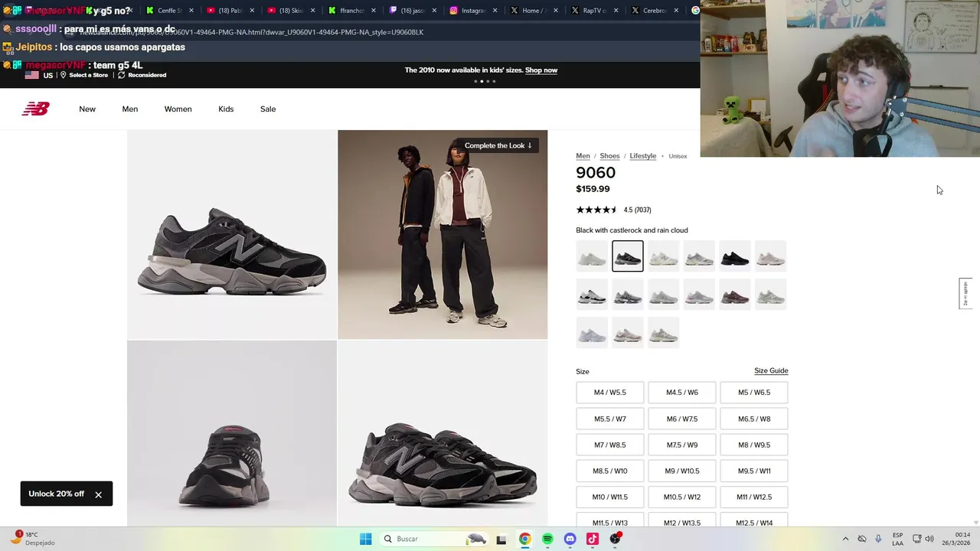The width and height of the screenshot is (980, 551).
Task: Choose size M9.5 / W11
Action: (x=754, y=471)
